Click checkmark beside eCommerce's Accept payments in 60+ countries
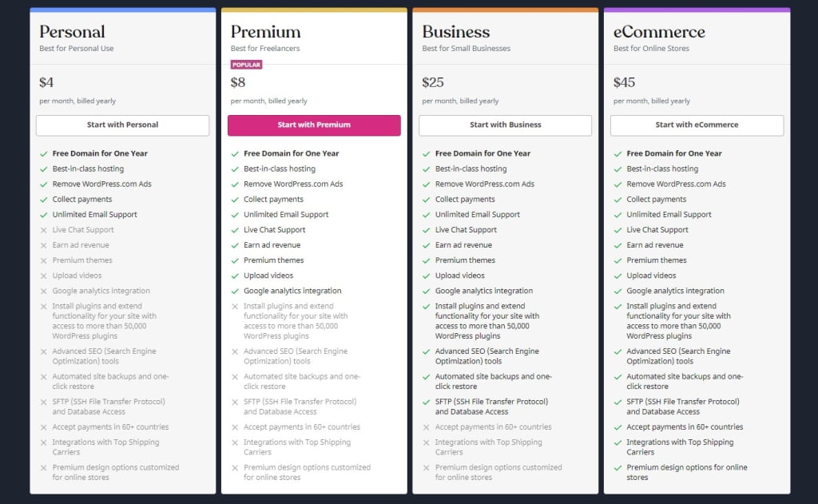 [x=617, y=427]
